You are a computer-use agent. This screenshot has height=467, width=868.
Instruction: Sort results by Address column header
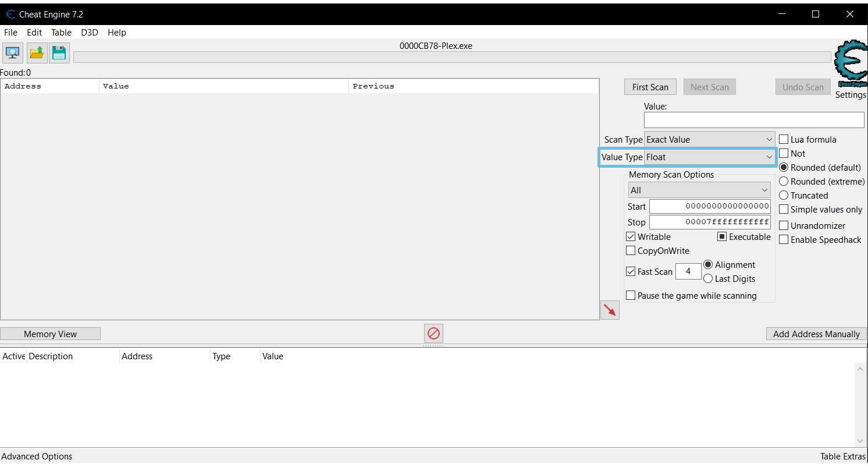(50, 86)
